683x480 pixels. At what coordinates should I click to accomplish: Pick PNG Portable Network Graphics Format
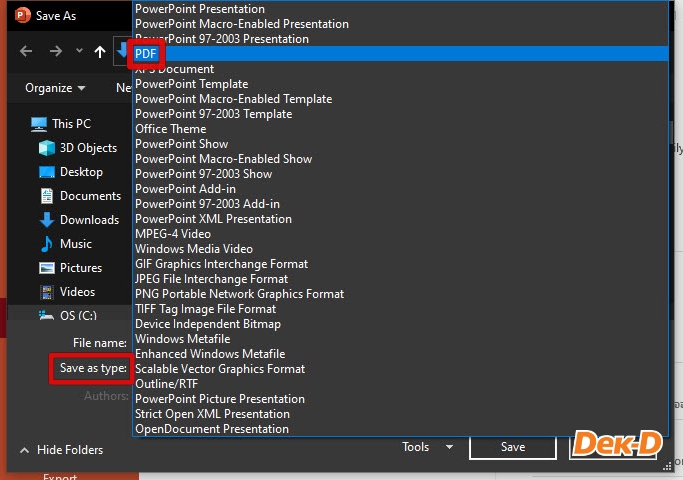pyautogui.click(x=239, y=294)
